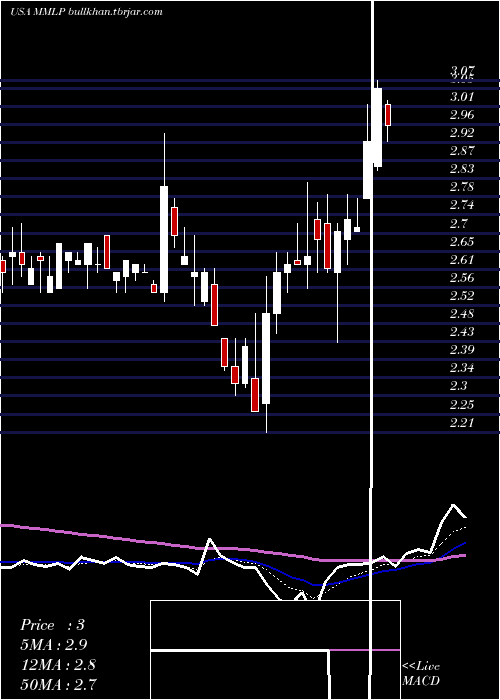Click the 2.43 price axis label

point(462,332)
